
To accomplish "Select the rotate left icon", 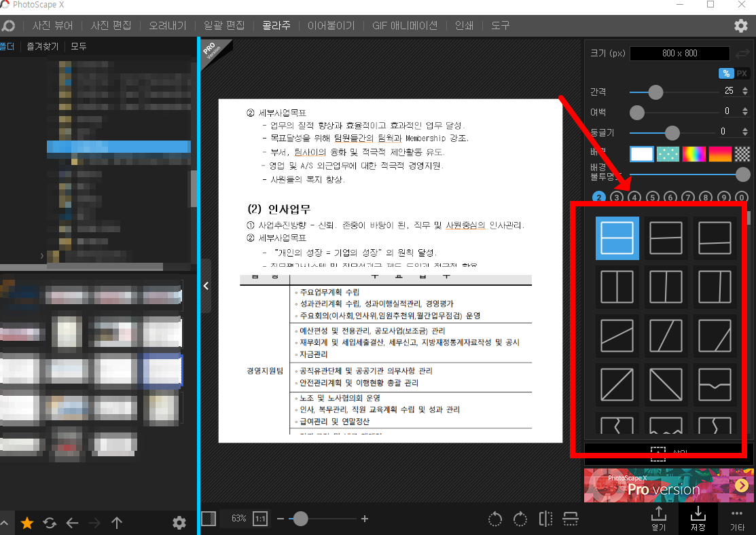I will pos(495,519).
